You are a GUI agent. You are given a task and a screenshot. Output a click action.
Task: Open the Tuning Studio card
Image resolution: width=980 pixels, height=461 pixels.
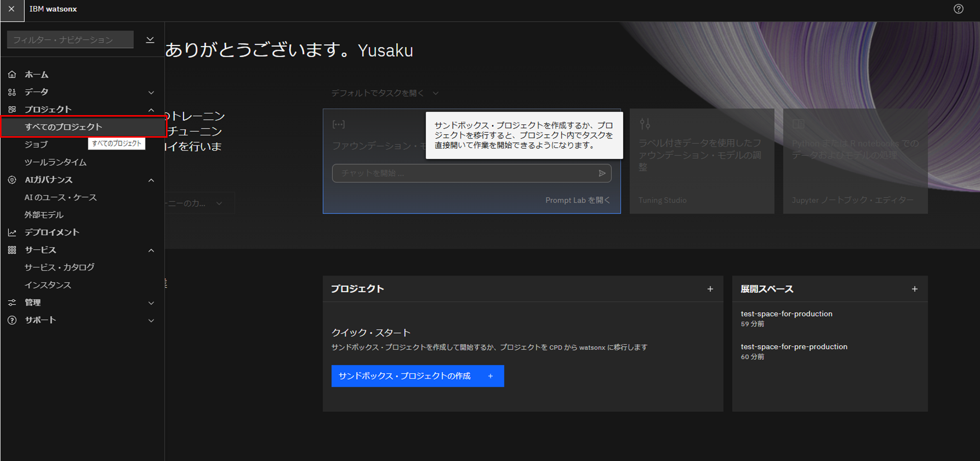(x=702, y=161)
